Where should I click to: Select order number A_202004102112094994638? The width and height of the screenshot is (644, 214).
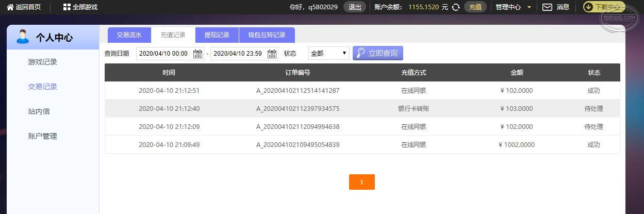[298, 127]
